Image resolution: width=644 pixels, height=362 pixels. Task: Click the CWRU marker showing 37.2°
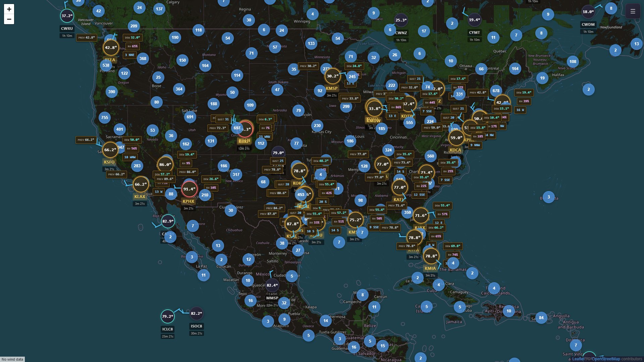[67, 15]
